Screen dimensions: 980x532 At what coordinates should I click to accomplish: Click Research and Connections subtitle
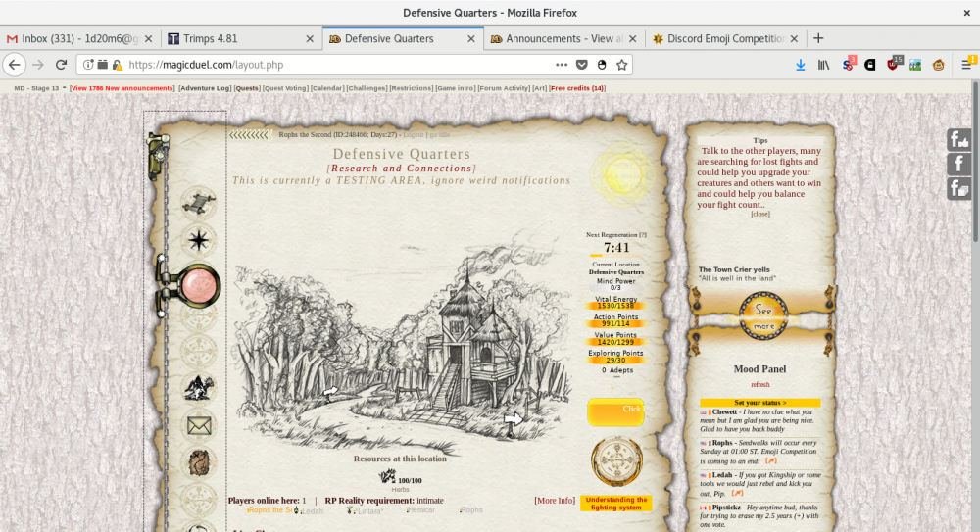click(401, 169)
